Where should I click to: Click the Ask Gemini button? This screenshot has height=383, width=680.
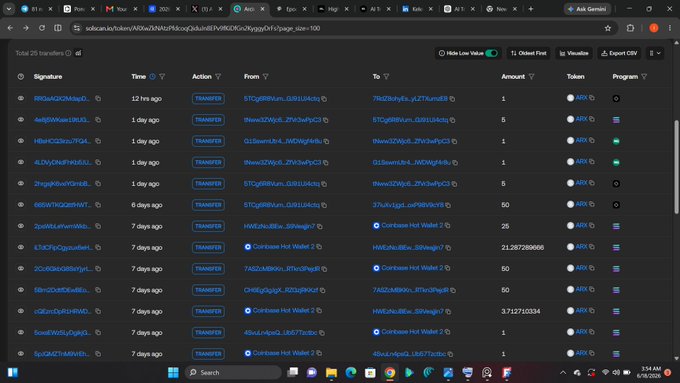587,9
